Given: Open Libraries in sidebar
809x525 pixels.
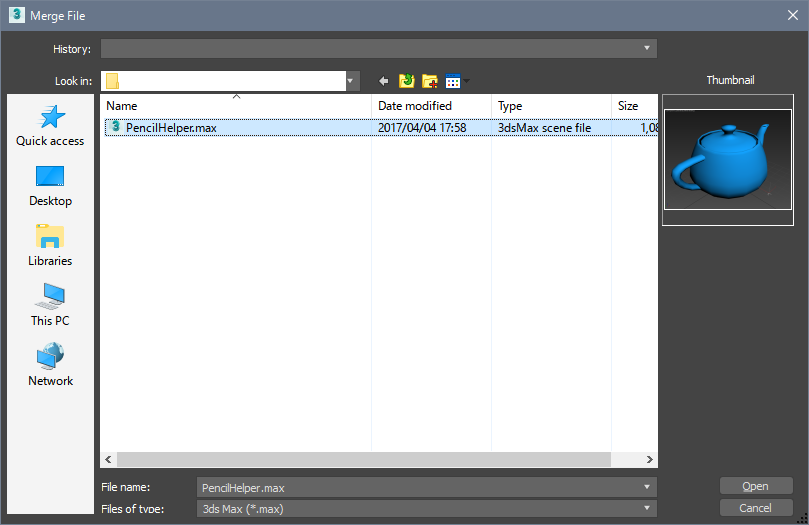Looking at the screenshot, I should pos(50,246).
